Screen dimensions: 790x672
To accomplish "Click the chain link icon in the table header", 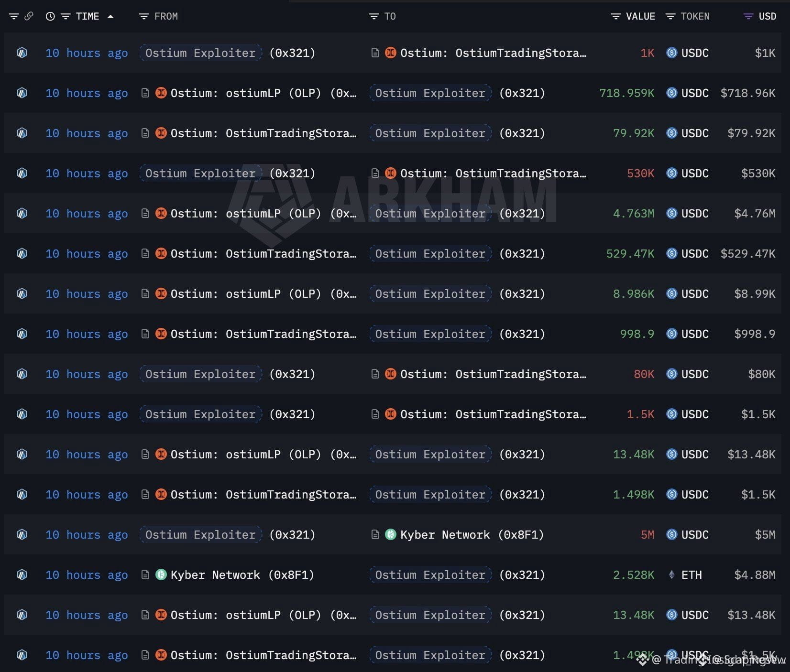I will (29, 16).
